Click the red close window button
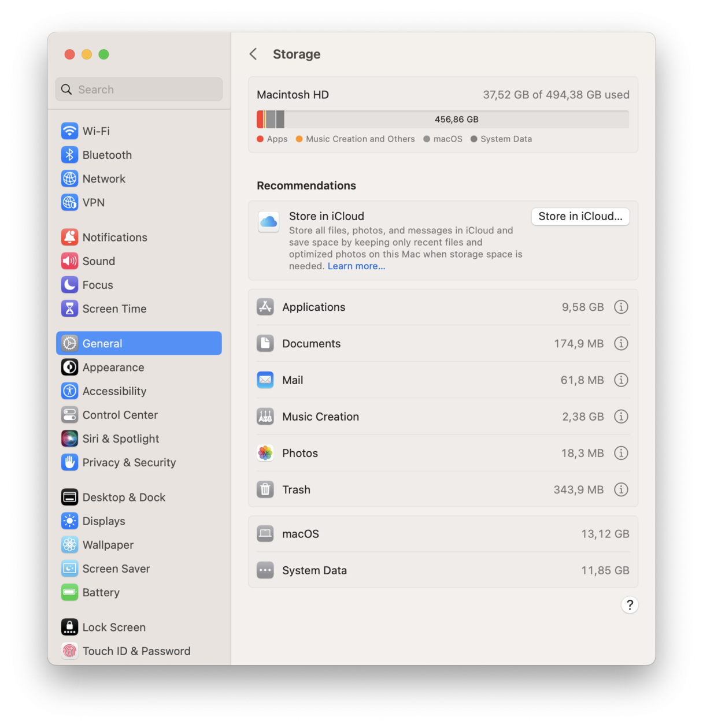 pos(69,54)
